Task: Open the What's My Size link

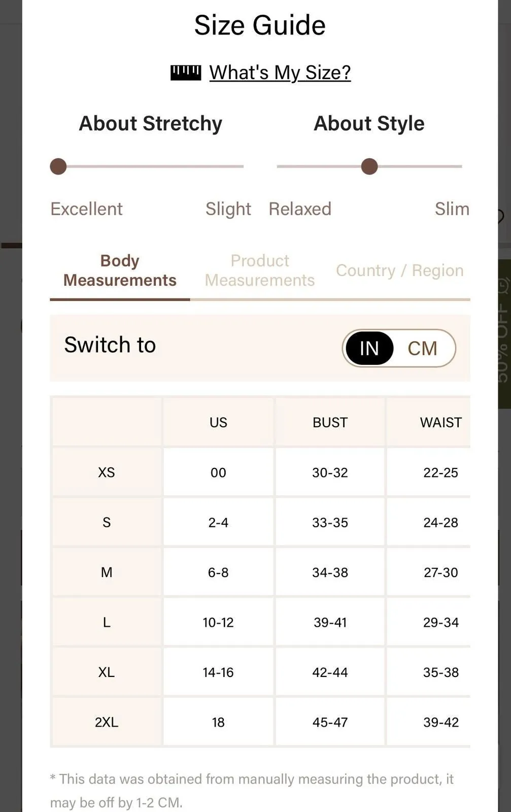Action: coord(280,73)
